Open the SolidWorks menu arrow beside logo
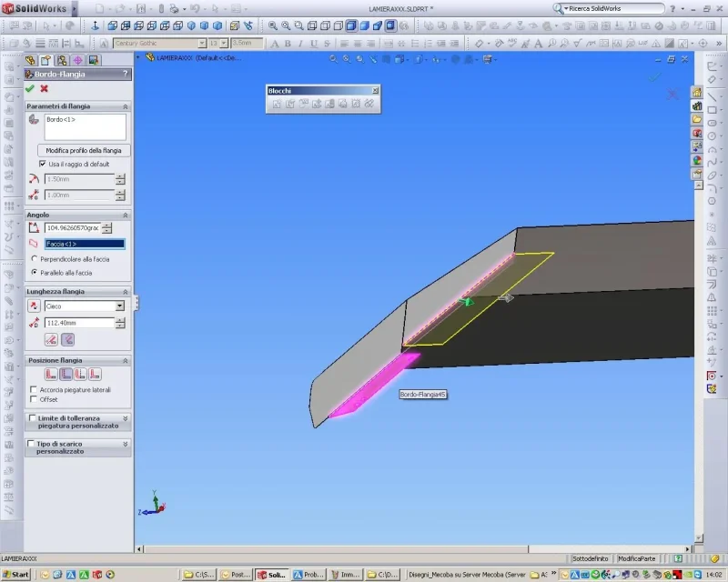728x582 pixels. tap(74, 9)
